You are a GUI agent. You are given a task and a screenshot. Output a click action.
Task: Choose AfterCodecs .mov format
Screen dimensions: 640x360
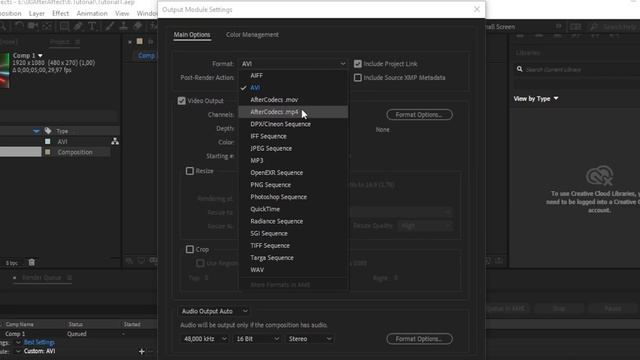(x=293, y=100)
